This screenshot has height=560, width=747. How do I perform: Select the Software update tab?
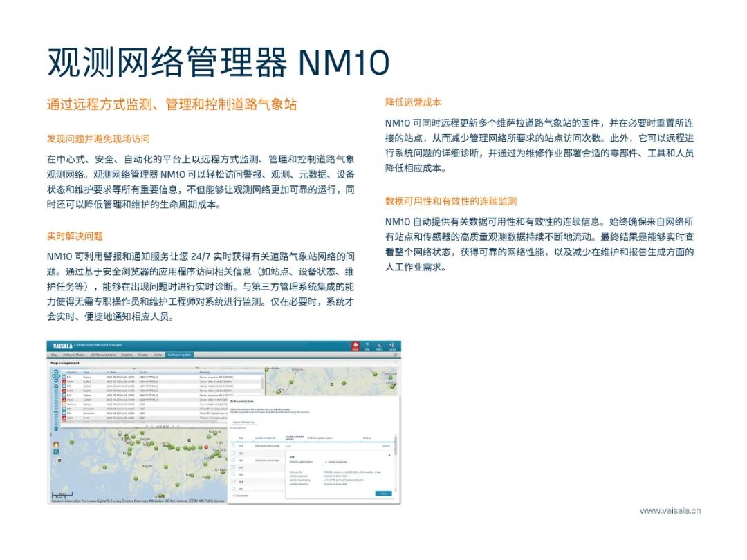click(180, 355)
